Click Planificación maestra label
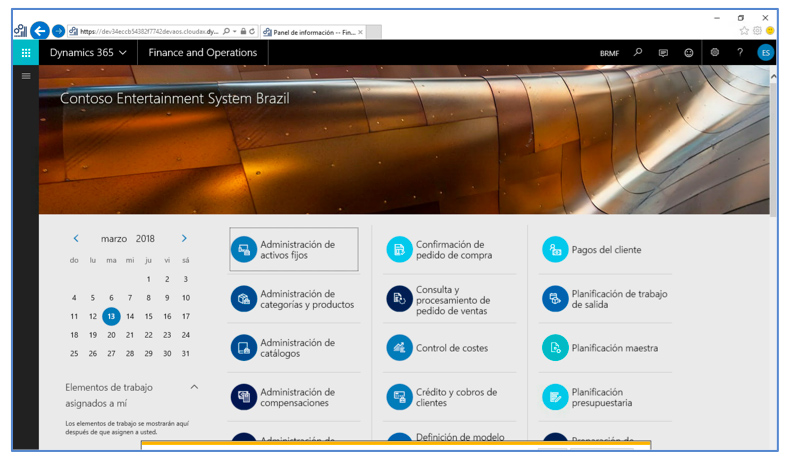 point(615,348)
